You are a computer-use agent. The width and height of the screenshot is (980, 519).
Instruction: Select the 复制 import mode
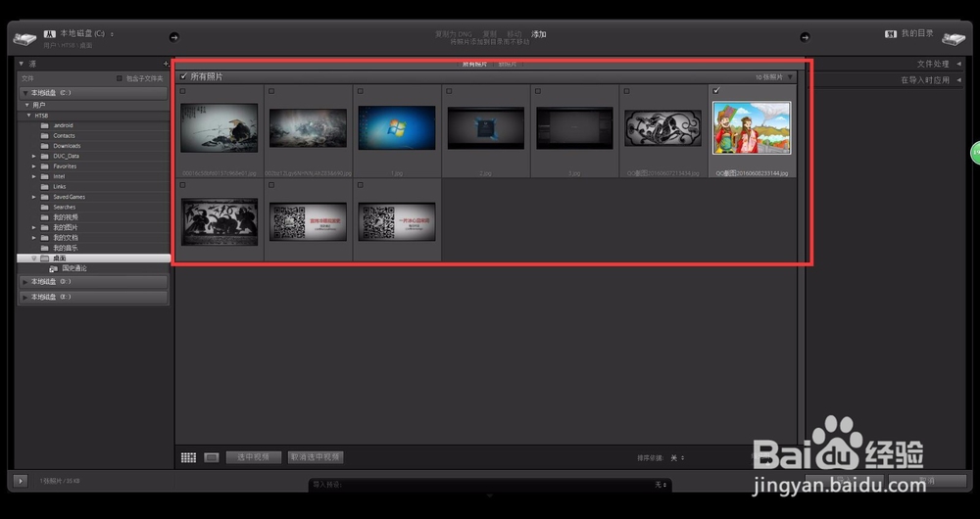(x=489, y=33)
